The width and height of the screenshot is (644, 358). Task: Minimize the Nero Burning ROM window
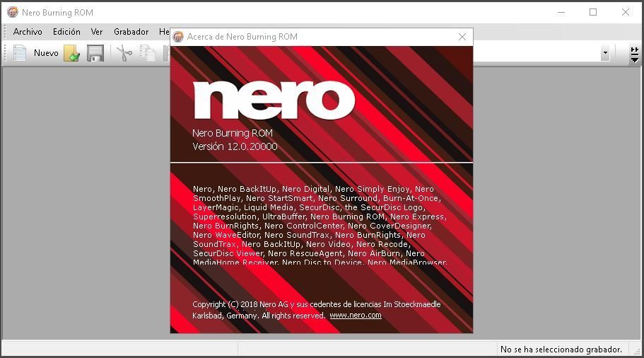(x=561, y=12)
